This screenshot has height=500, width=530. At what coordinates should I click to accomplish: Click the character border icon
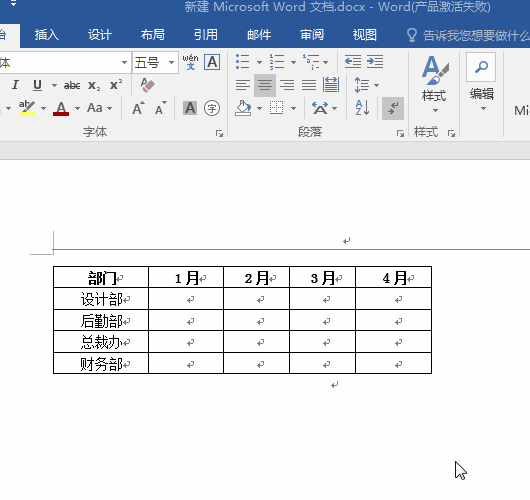[212, 62]
